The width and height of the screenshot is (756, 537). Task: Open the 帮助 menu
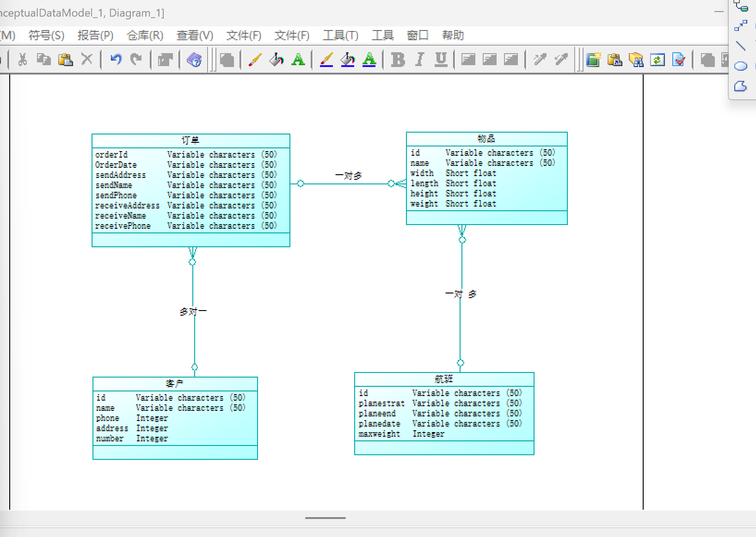coord(453,36)
